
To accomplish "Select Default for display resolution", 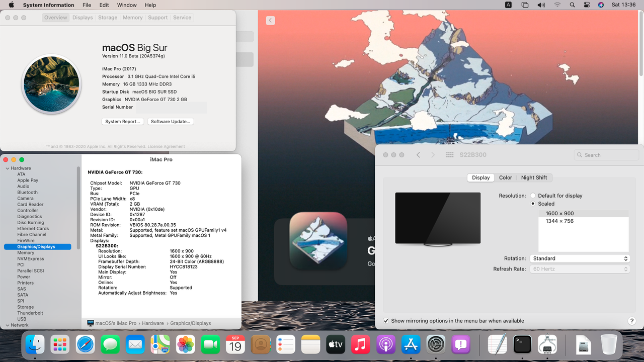I will [533, 196].
